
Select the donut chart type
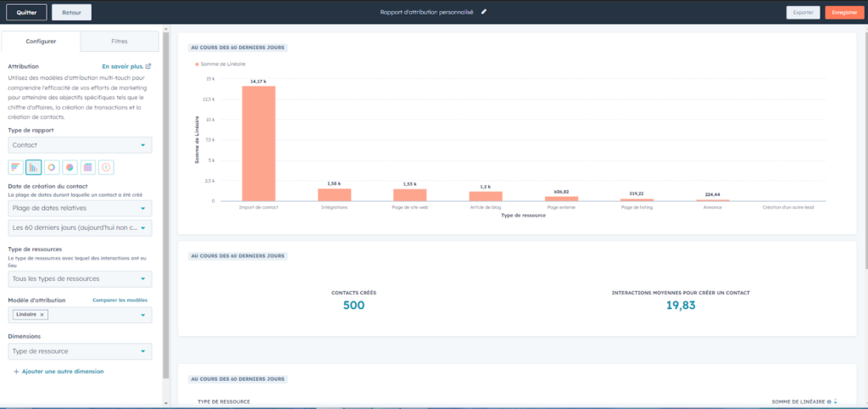[x=52, y=167]
